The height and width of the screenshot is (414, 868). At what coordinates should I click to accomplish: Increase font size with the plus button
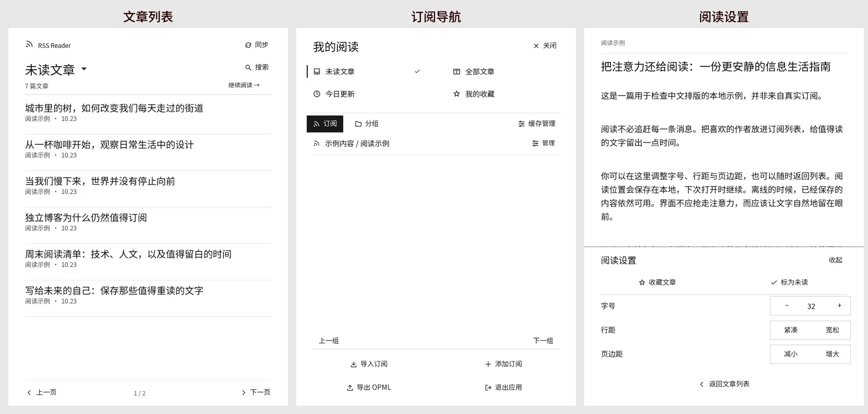pyautogui.click(x=839, y=306)
